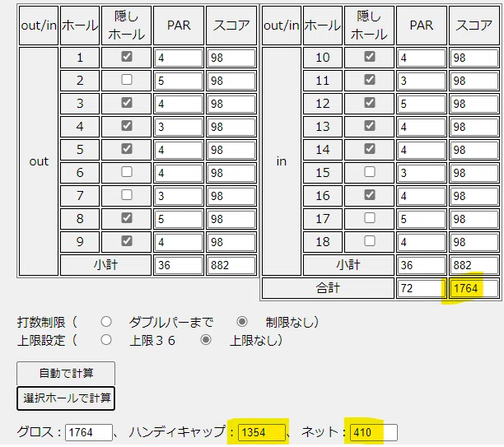Toggle hidden hole checkbox for hole 13
This screenshot has height=447, width=504.
tap(370, 126)
